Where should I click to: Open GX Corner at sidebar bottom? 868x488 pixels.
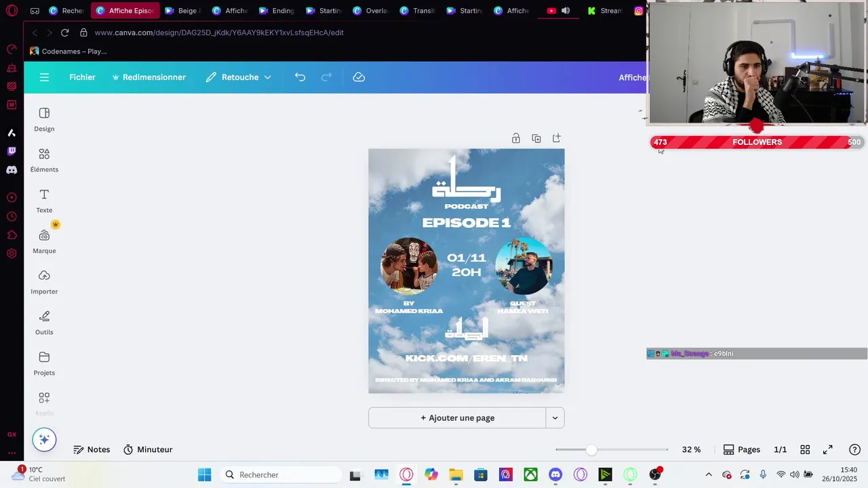[x=12, y=434]
